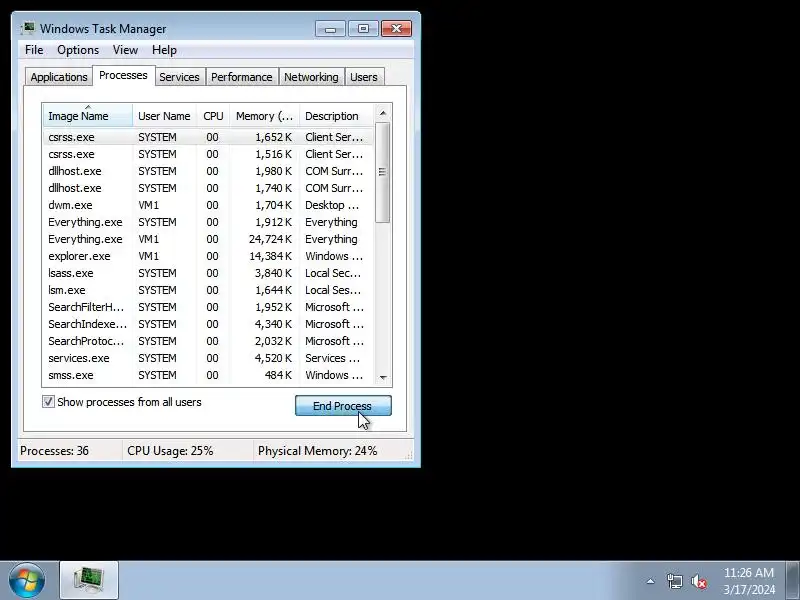Select Everything.exe run by SYSTEM
Image resolution: width=800 pixels, height=600 pixels.
click(x=208, y=222)
